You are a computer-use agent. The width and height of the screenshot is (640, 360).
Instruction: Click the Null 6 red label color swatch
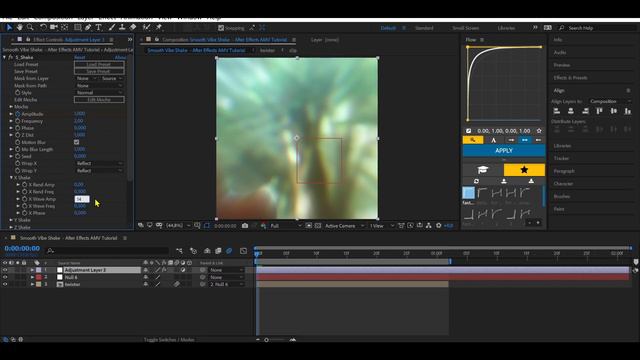coord(39,277)
